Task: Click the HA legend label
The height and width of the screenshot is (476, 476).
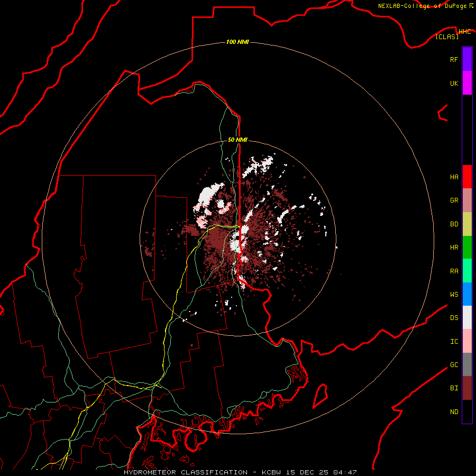Action: point(454,177)
